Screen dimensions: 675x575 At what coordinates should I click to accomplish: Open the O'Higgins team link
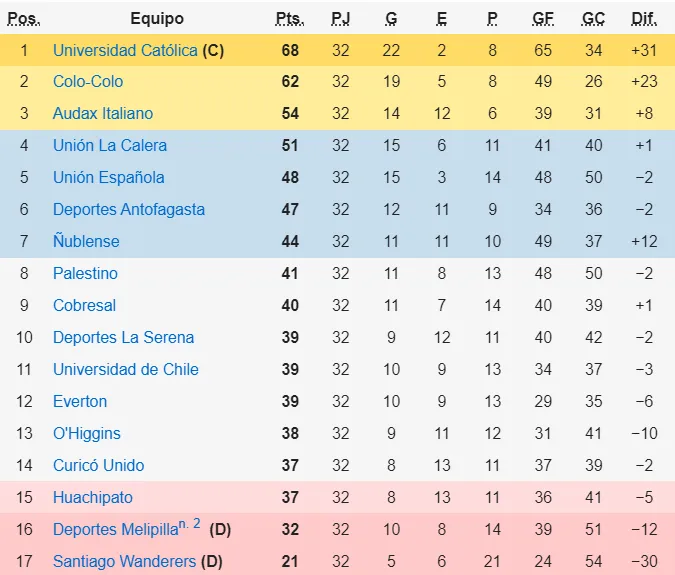[86, 434]
